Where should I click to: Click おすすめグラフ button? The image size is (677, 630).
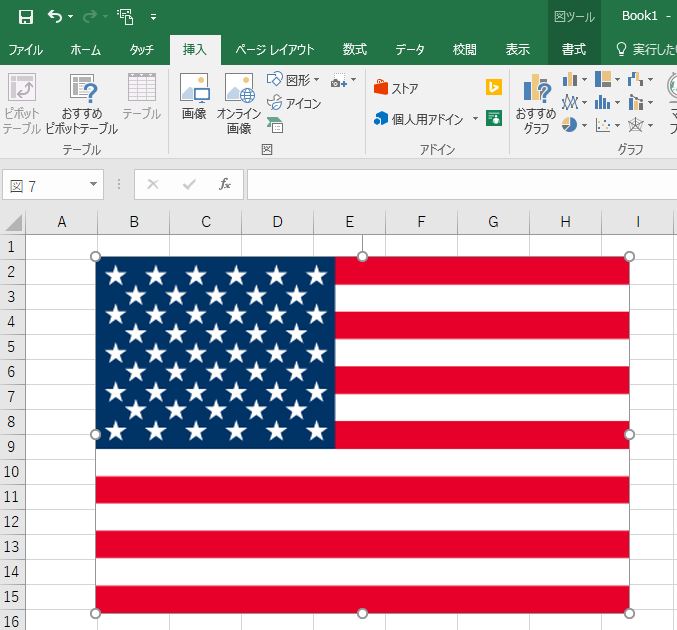536,104
